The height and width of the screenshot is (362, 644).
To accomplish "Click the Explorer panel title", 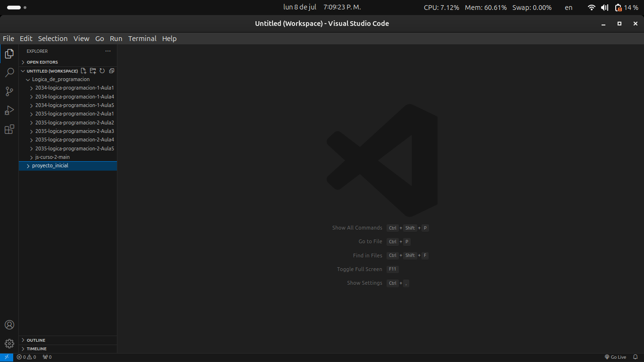I will click(37, 51).
